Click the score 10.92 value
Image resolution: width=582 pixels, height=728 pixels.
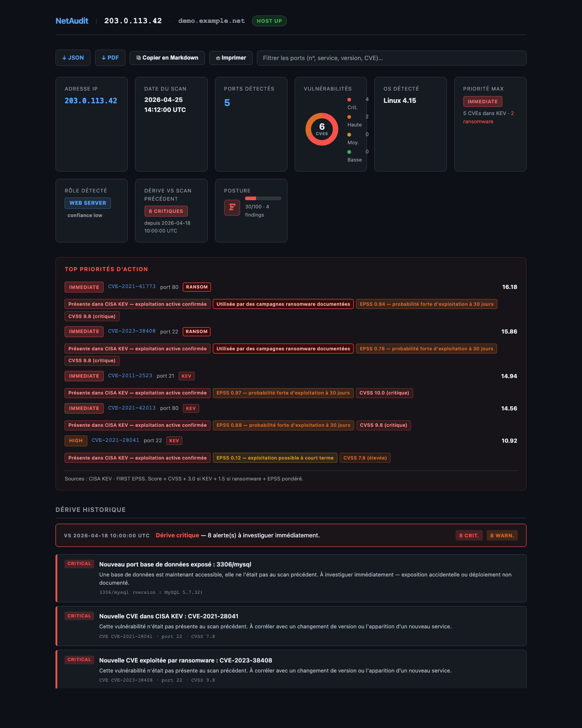(x=509, y=441)
